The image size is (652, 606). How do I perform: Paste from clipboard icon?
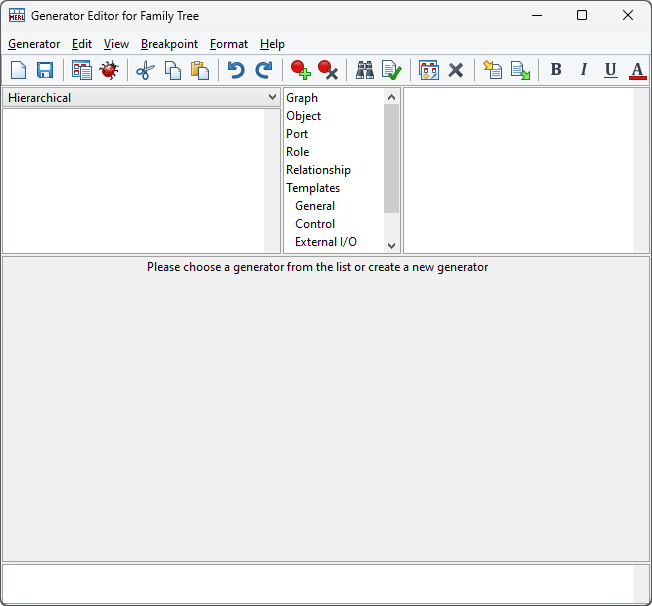pyautogui.click(x=200, y=70)
